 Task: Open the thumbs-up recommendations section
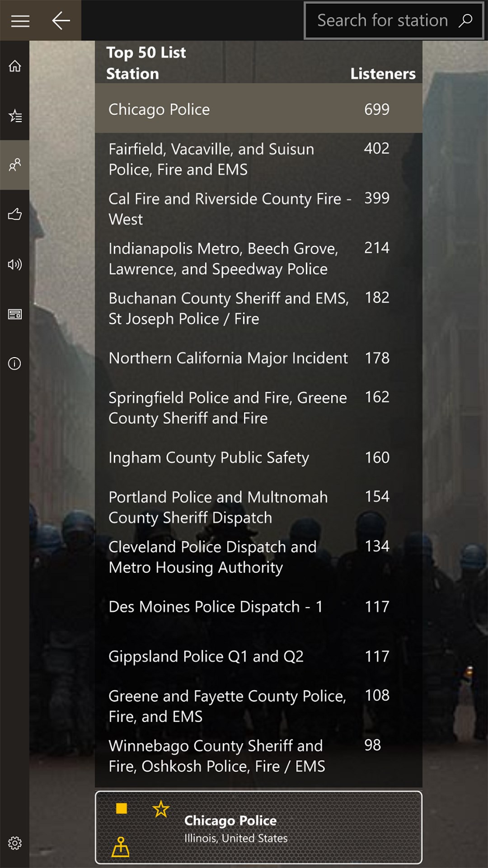point(15,214)
